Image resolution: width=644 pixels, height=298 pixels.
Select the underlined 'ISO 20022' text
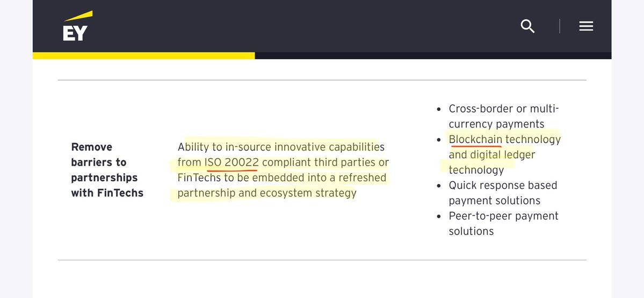coord(231,162)
